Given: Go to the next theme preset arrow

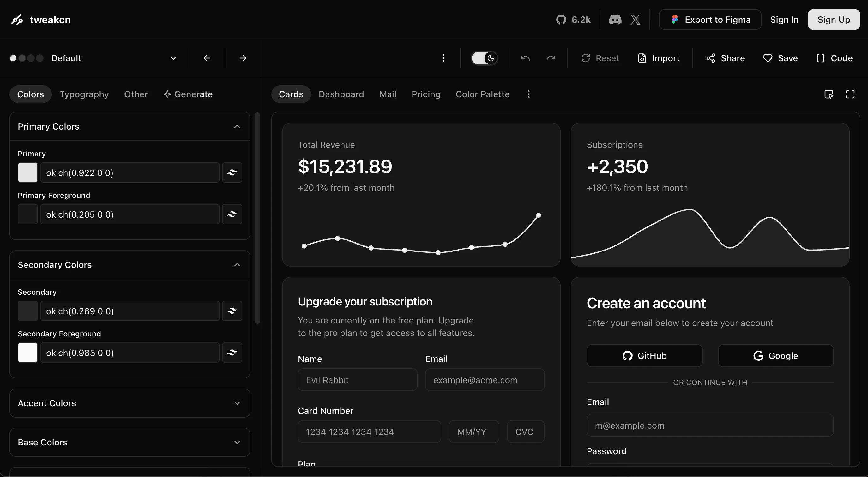Looking at the screenshot, I should pyautogui.click(x=243, y=58).
